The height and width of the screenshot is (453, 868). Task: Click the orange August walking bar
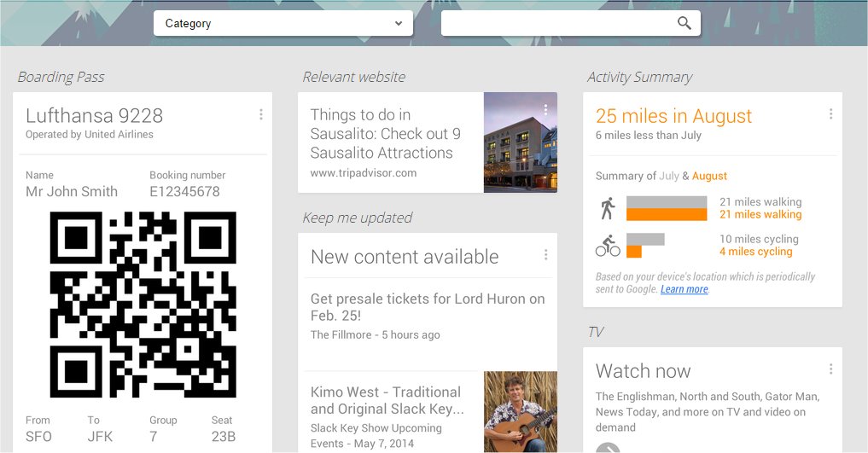click(x=667, y=215)
